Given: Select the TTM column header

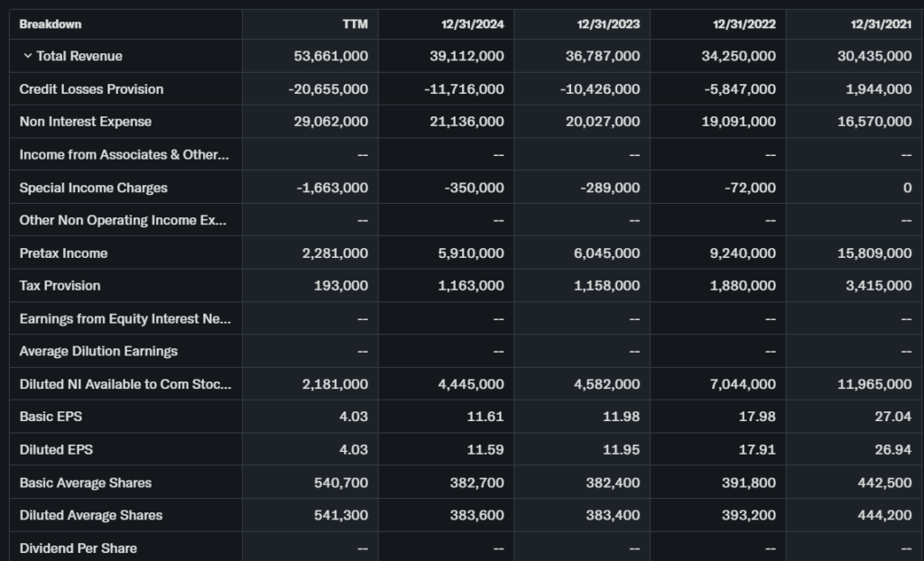Looking at the screenshot, I should (356, 24).
